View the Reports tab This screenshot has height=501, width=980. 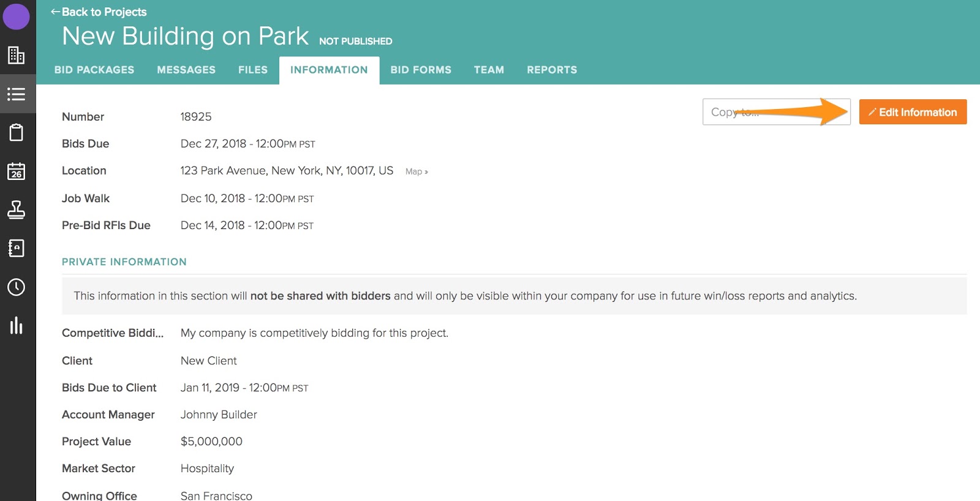(552, 70)
